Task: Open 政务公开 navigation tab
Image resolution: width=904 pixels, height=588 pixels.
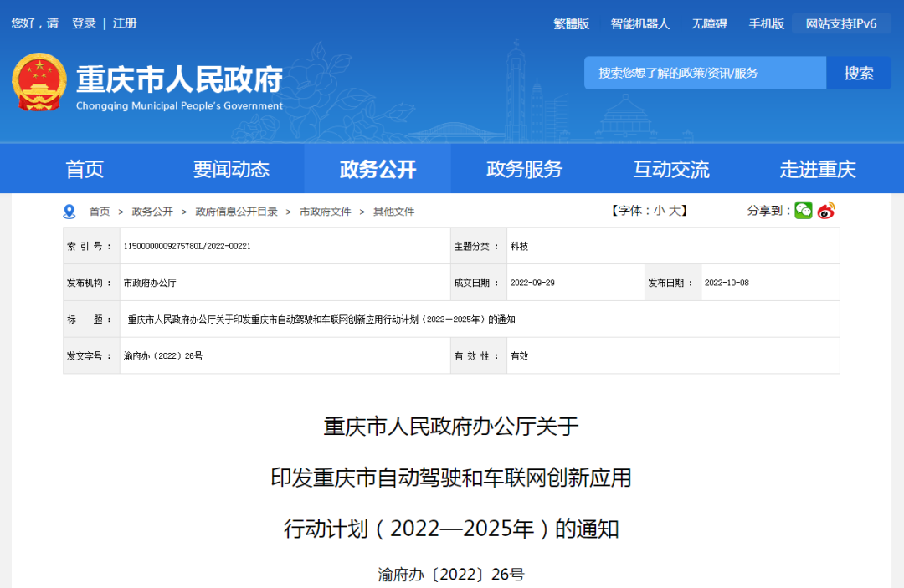Action: (378, 170)
